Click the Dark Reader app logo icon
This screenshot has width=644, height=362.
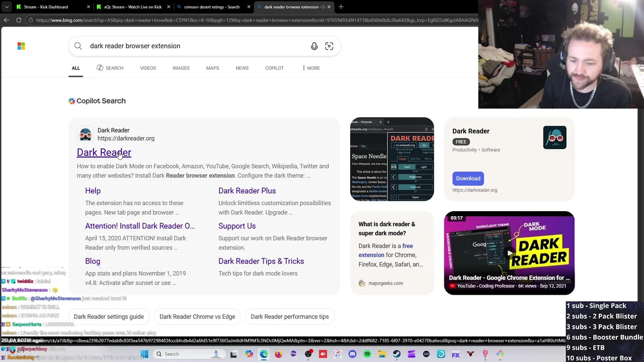click(x=554, y=137)
